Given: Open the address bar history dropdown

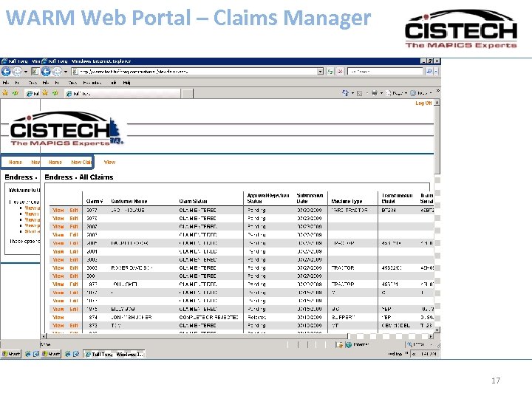Looking at the screenshot, I should [320, 72].
